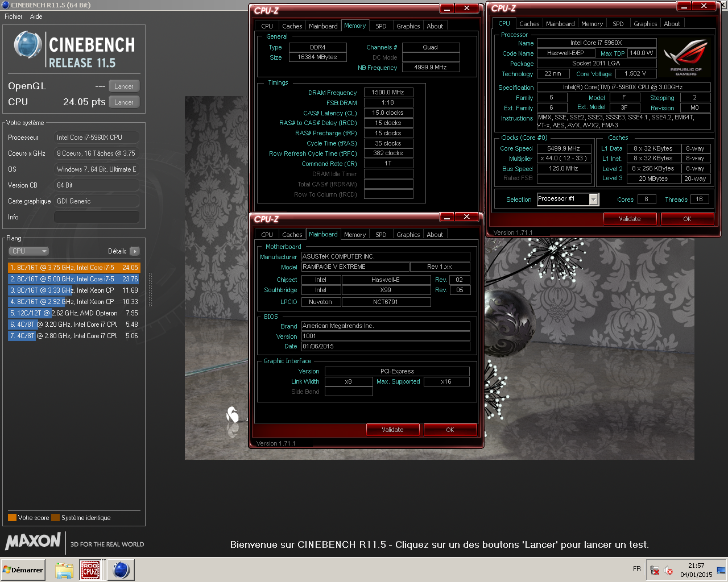Click Lancer button next to OpenGL

(x=123, y=86)
